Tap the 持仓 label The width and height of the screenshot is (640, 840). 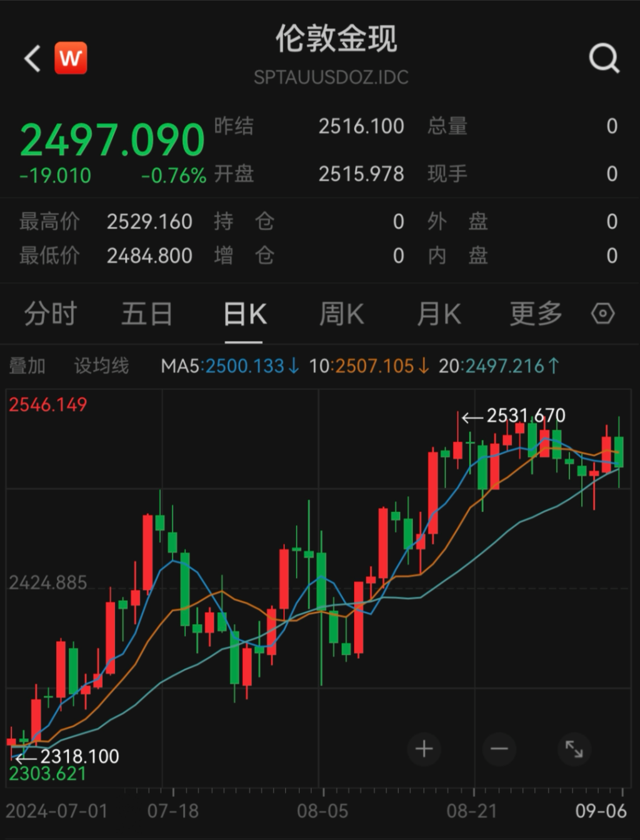click(x=244, y=222)
